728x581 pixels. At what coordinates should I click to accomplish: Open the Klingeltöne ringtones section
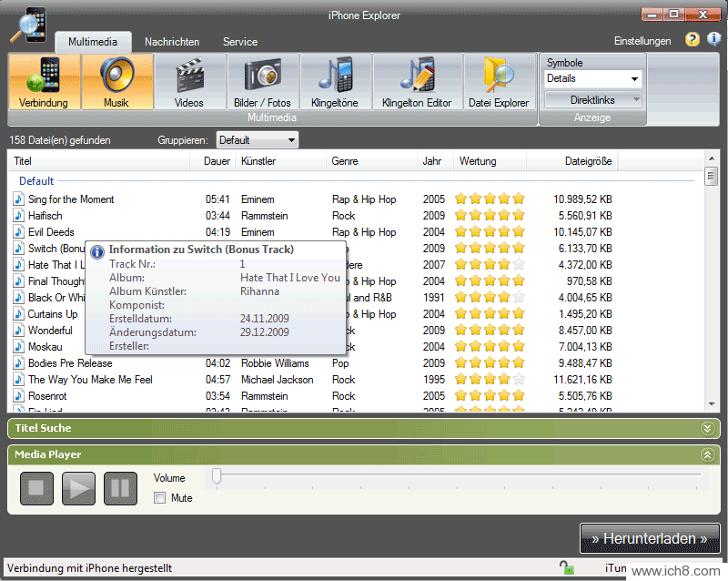335,82
